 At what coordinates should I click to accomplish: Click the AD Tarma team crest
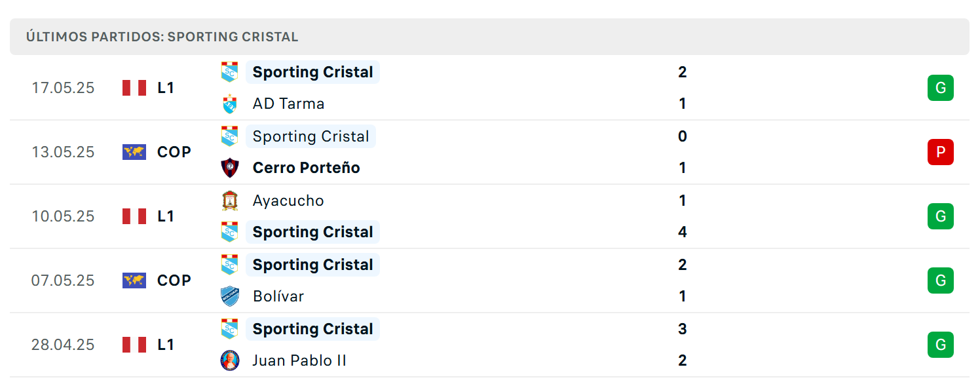[229, 104]
